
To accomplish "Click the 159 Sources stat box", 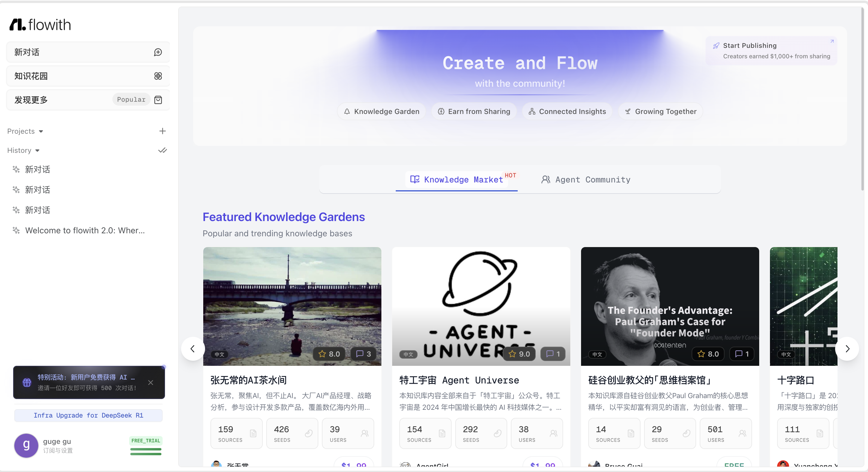I will point(236,434).
